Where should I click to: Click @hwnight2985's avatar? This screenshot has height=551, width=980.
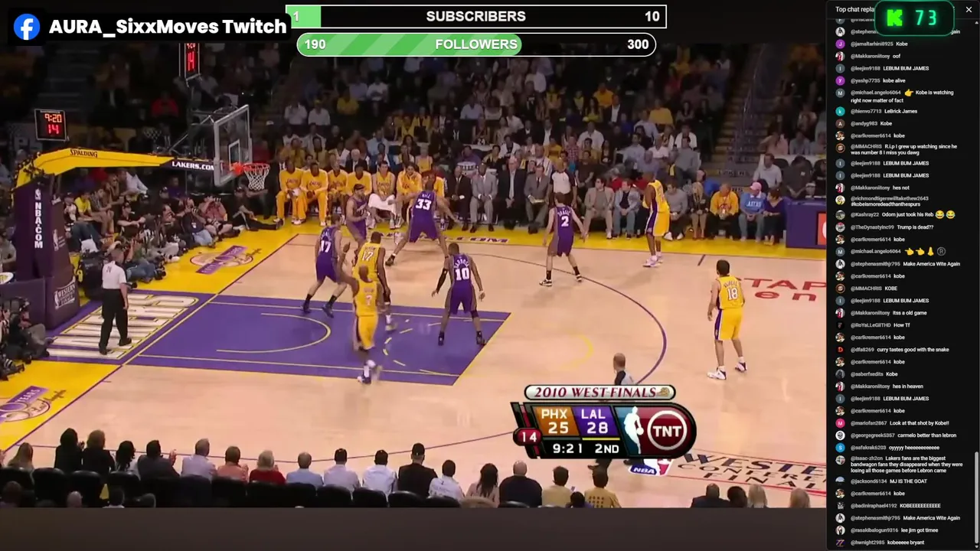(x=840, y=543)
